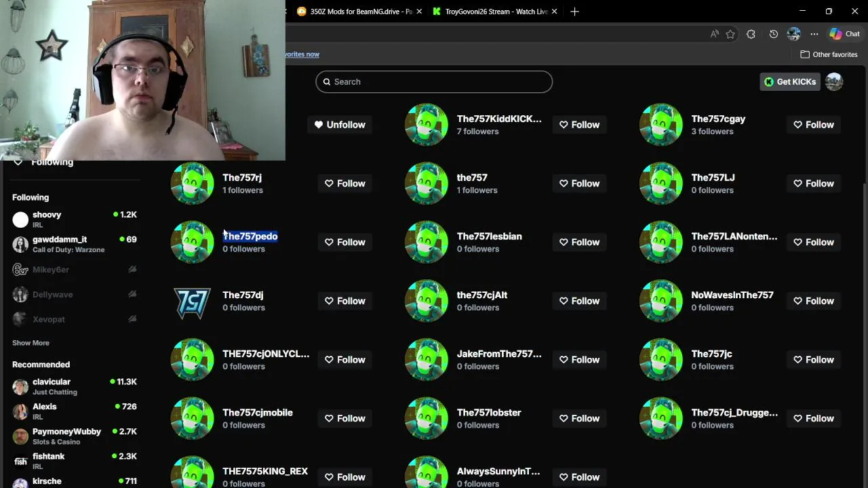Screen dimensions: 868x488
Task: Open THE757cjONLYCL channel name
Action: [266, 354]
